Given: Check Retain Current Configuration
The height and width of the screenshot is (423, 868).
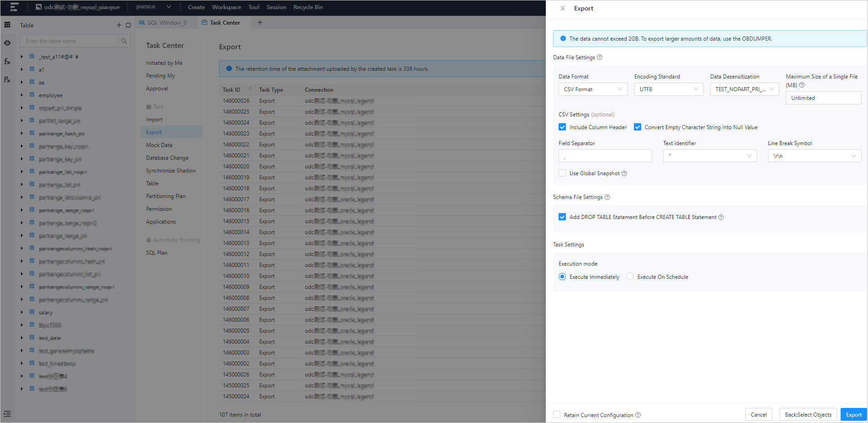Looking at the screenshot, I should [x=557, y=415].
